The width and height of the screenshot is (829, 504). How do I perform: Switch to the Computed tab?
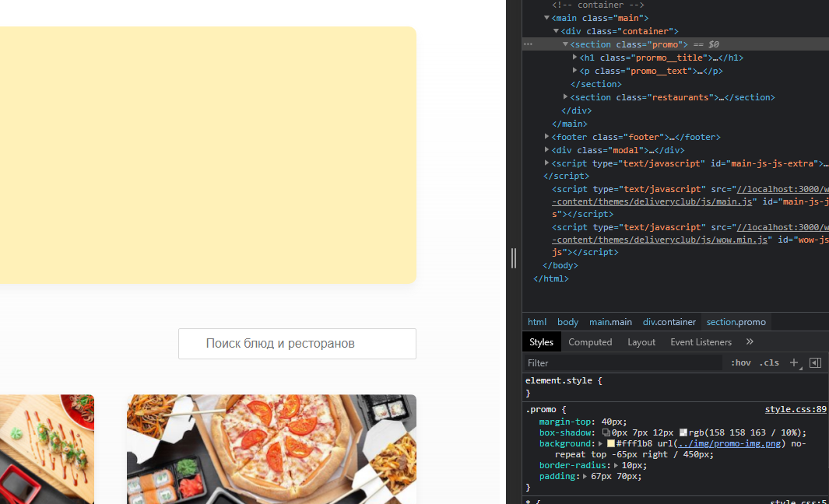(x=590, y=341)
